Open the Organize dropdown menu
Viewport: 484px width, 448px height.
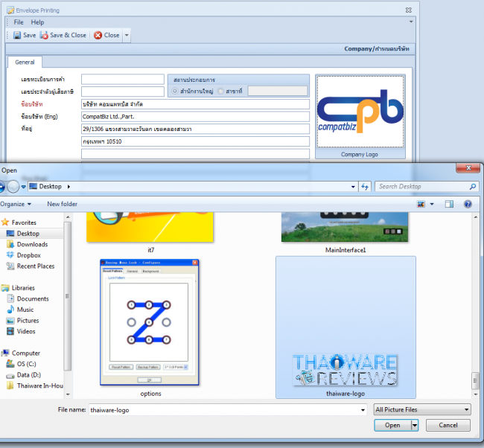point(16,204)
